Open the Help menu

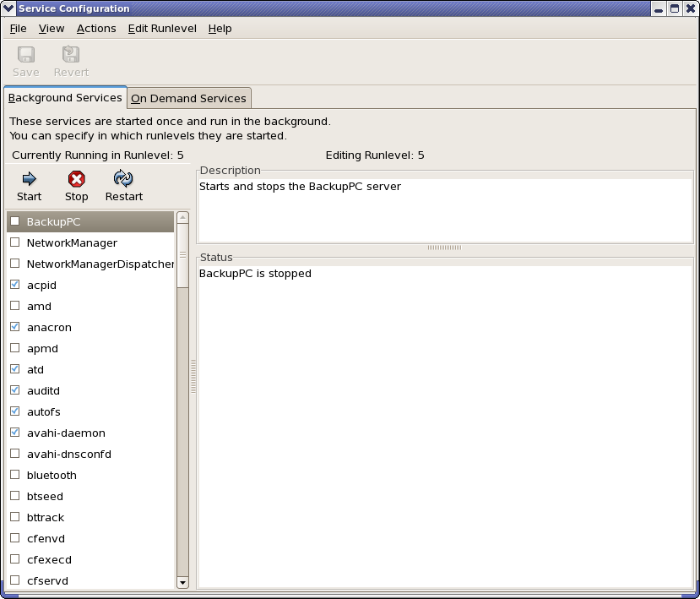[220, 29]
